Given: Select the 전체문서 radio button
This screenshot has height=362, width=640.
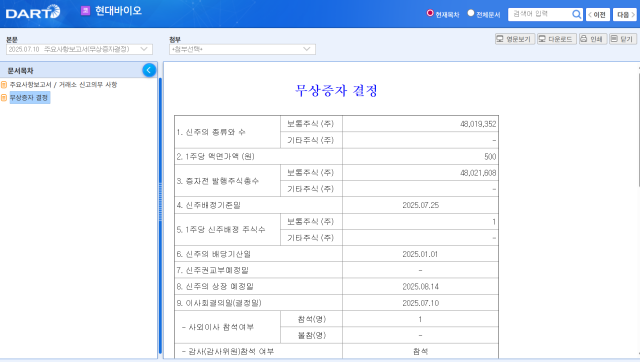Looking at the screenshot, I should tap(471, 13).
